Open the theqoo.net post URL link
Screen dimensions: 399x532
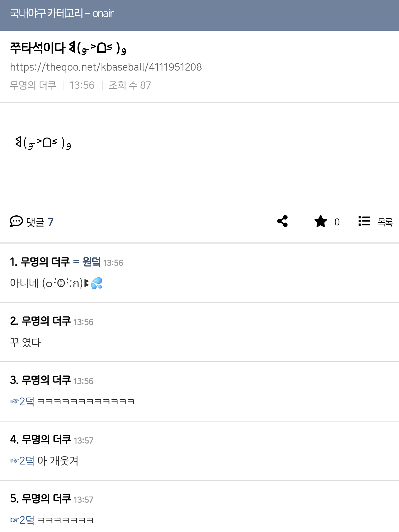pos(106,67)
